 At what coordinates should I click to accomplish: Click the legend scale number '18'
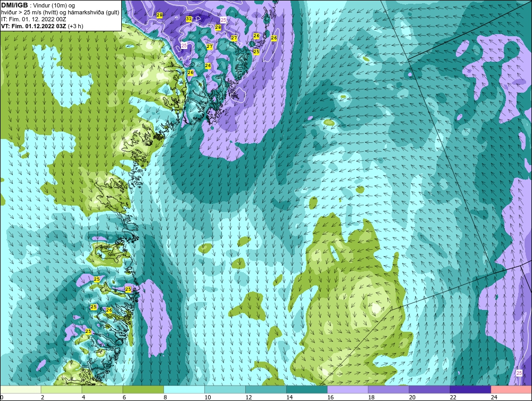371,397
